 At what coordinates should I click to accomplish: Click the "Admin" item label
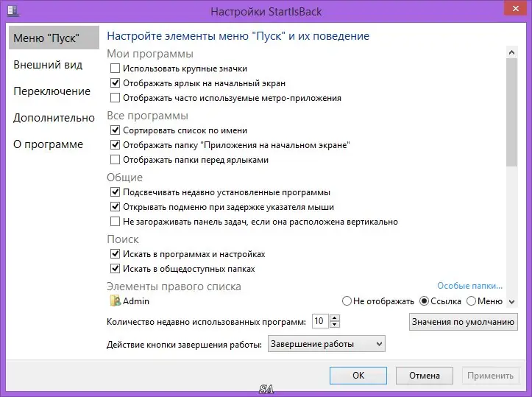(136, 301)
